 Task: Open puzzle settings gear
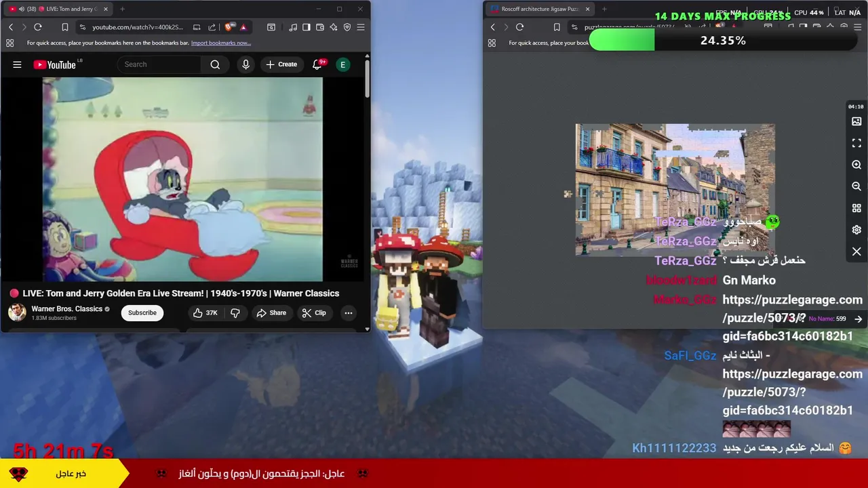(856, 230)
